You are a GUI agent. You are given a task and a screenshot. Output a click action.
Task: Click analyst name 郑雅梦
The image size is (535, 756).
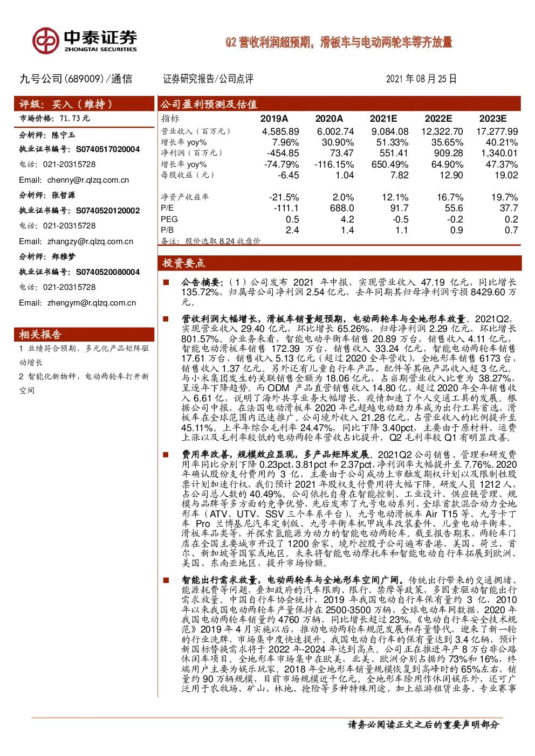coord(64,256)
